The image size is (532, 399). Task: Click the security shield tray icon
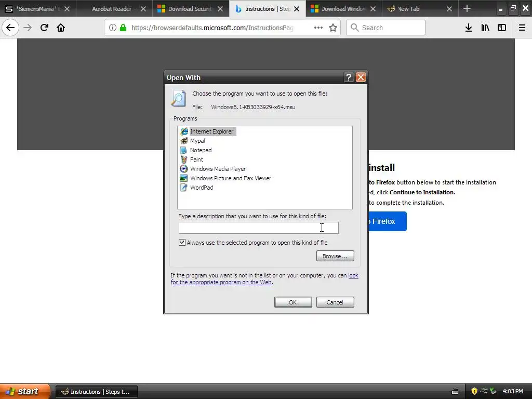coord(474,391)
